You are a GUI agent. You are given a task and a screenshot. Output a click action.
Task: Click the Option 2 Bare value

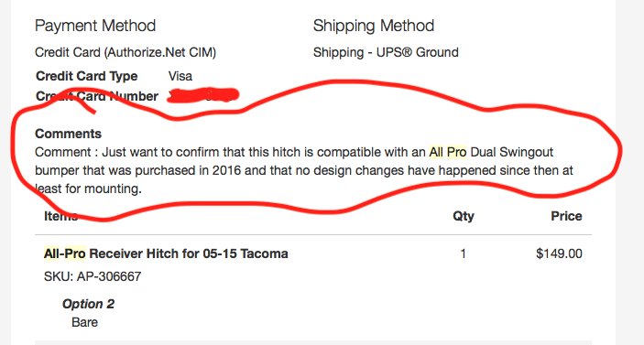[x=84, y=322]
